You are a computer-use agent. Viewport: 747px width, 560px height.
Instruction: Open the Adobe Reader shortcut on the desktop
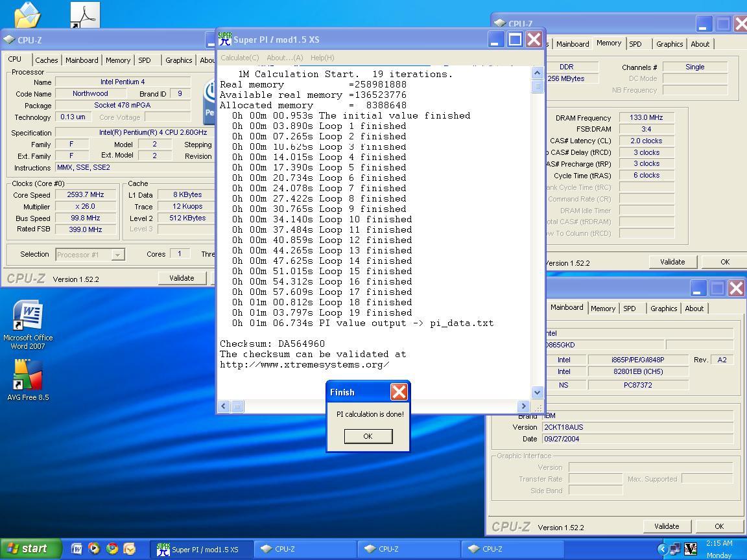coord(86,15)
